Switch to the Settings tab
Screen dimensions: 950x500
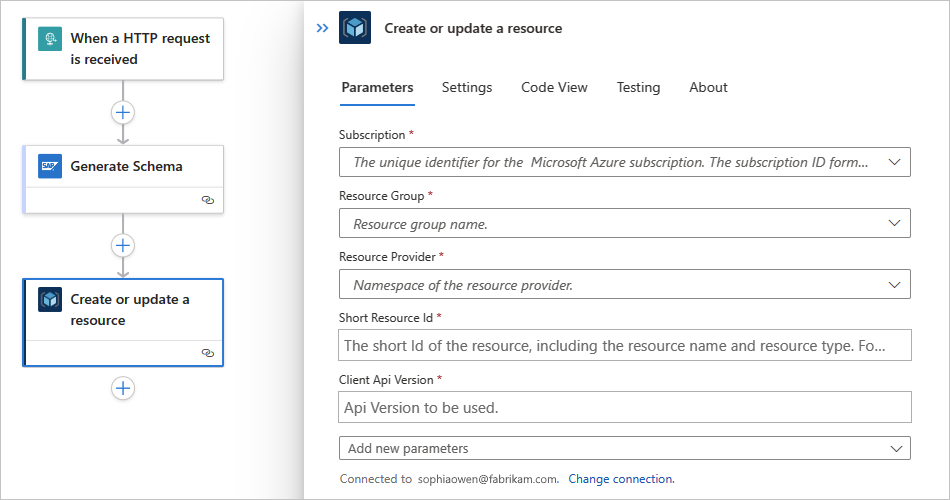click(x=467, y=87)
